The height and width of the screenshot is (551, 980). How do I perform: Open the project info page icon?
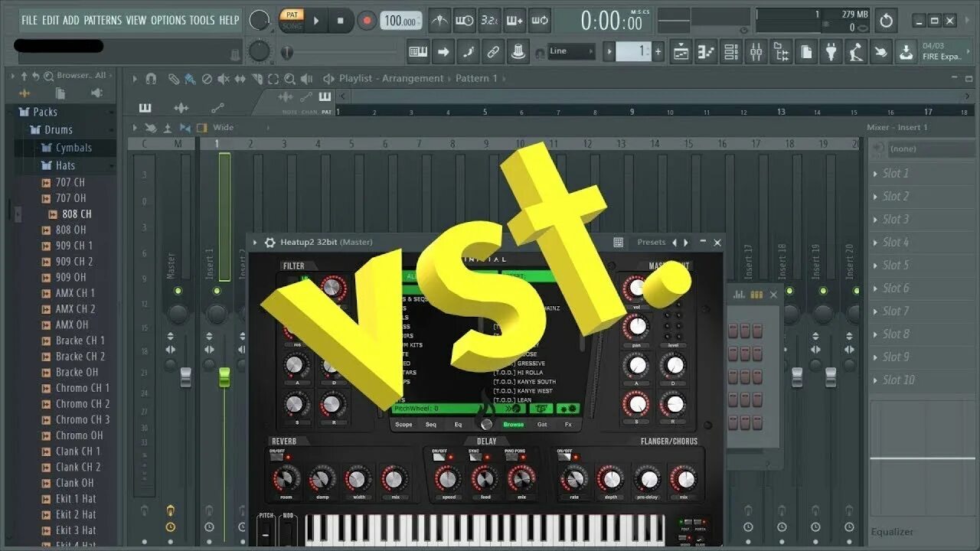point(807,52)
